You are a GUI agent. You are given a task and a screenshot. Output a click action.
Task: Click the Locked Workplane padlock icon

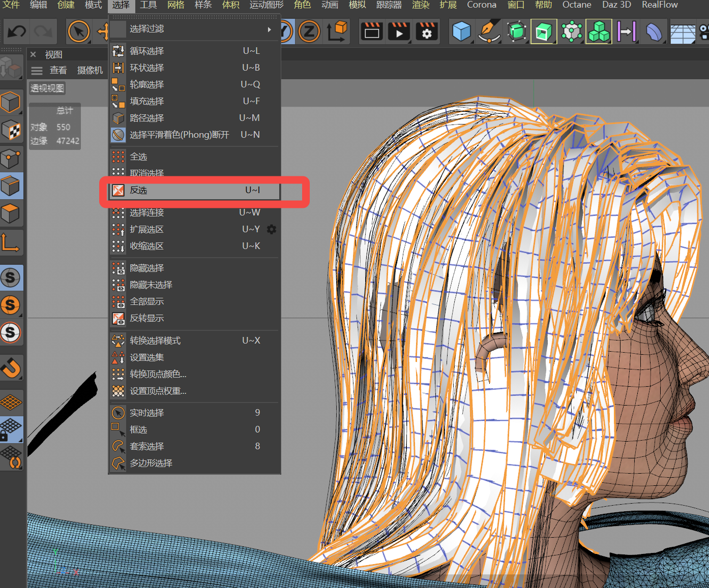[11, 429]
